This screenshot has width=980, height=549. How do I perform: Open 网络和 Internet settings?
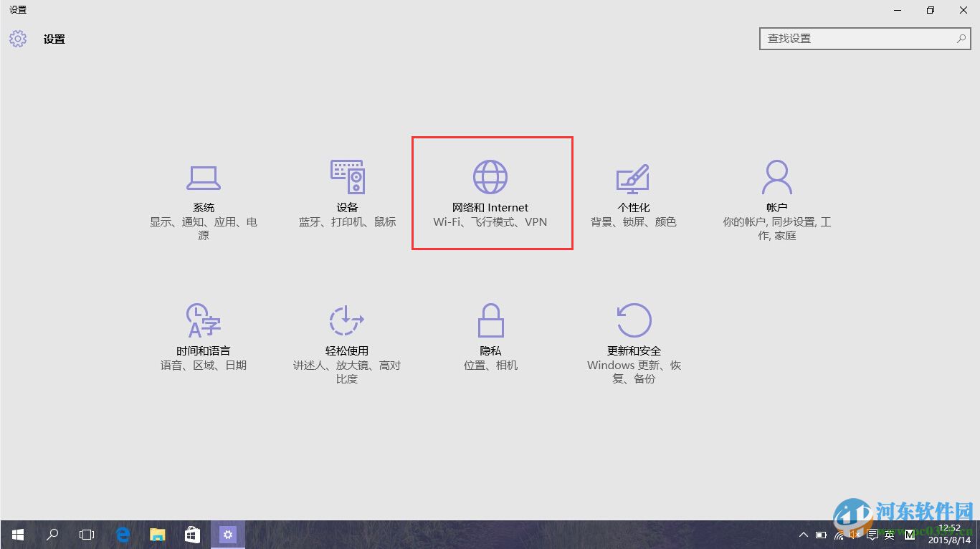(491, 192)
